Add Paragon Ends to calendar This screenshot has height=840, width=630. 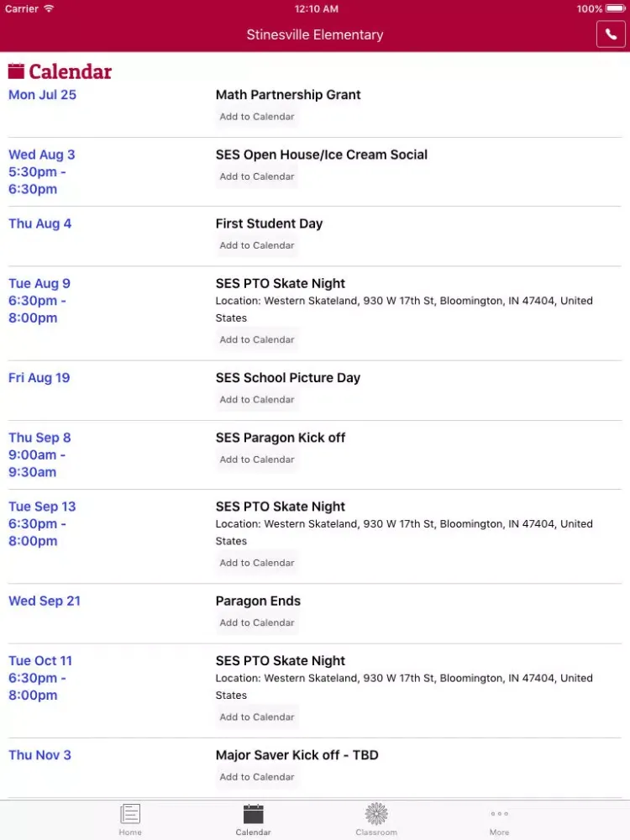pos(257,622)
